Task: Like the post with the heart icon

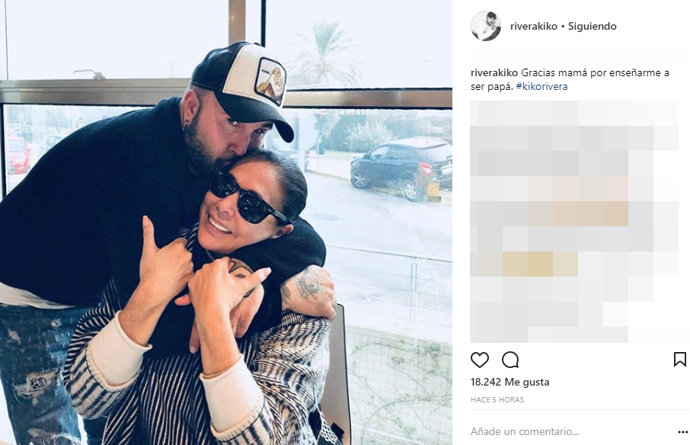Action: 480,360
